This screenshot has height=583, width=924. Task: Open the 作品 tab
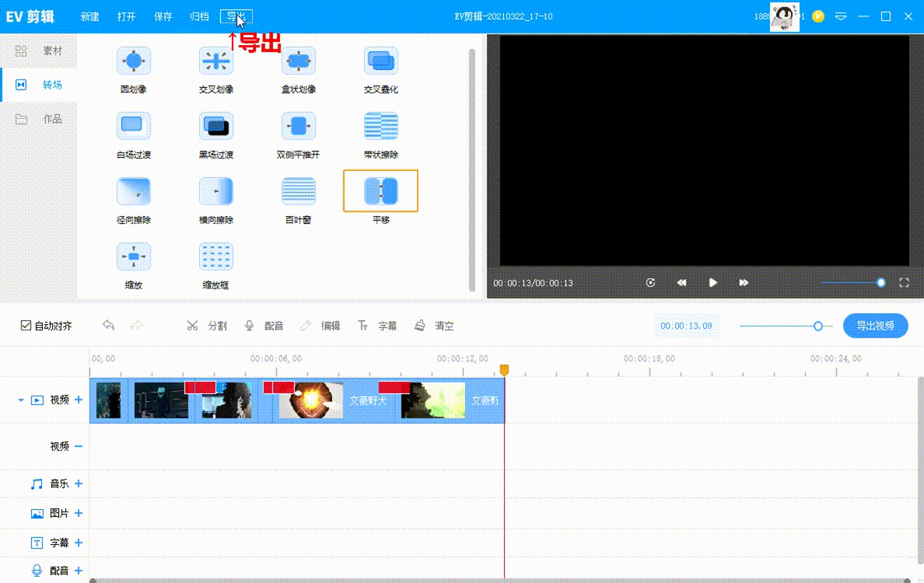pos(39,119)
